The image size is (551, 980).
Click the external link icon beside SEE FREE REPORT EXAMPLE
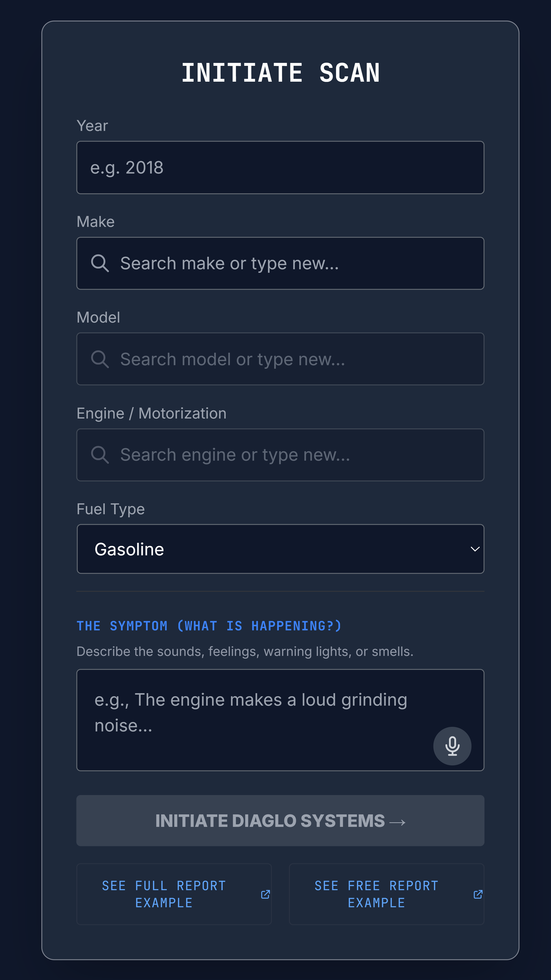(x=478, y=895)
